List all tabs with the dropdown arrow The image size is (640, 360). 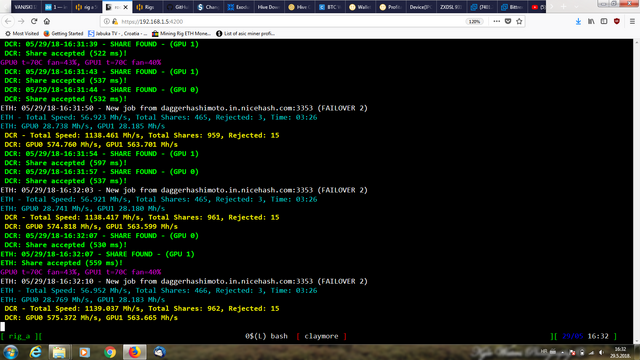[576, 7]
